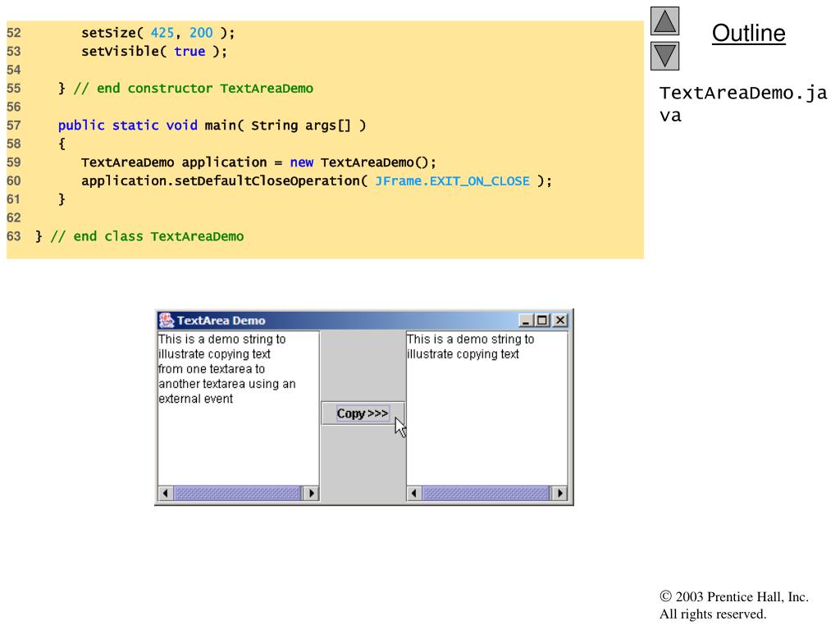
Task: Click the Java icon in TextArea Demo title bar
Action: coord(167,321)
